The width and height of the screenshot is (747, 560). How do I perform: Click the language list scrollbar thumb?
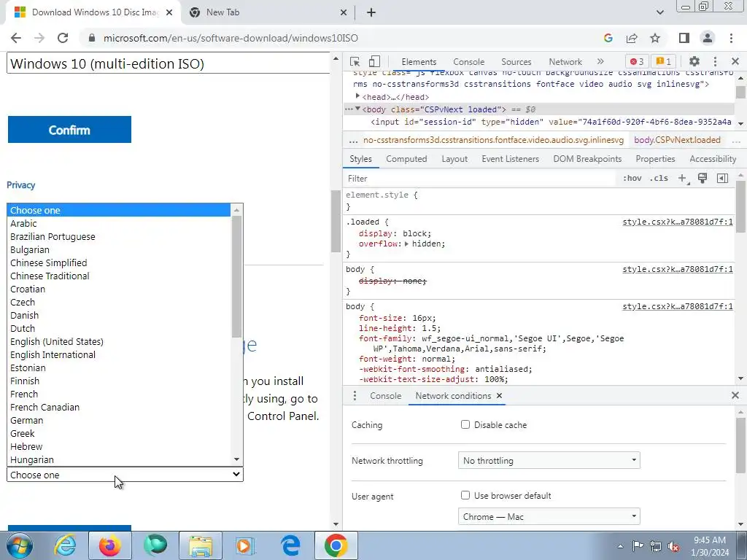tap(237, 276)
